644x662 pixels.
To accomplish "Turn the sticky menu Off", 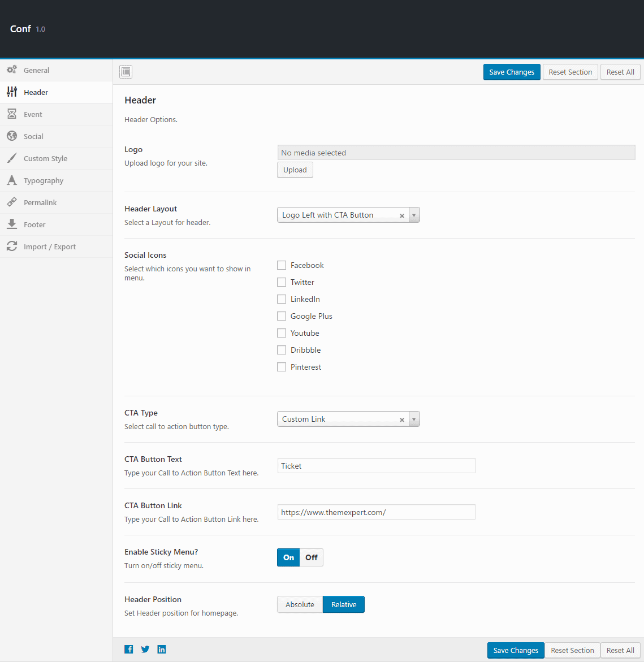I will click(312, 557).
